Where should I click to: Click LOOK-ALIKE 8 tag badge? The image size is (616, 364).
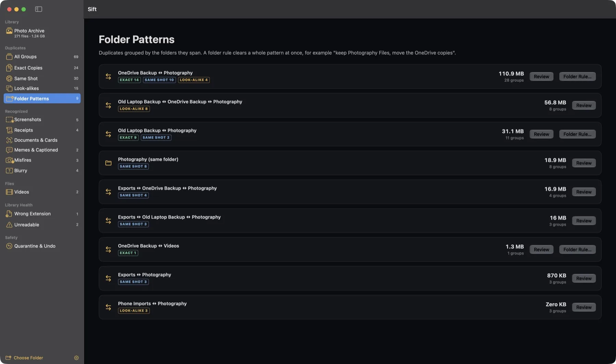134,109
